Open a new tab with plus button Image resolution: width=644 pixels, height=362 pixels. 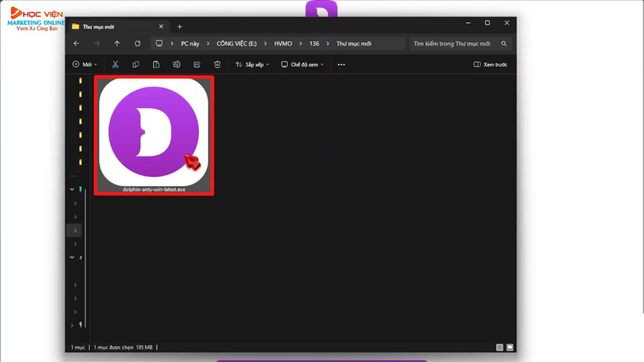pyautogui.click(x=180, y=27)
